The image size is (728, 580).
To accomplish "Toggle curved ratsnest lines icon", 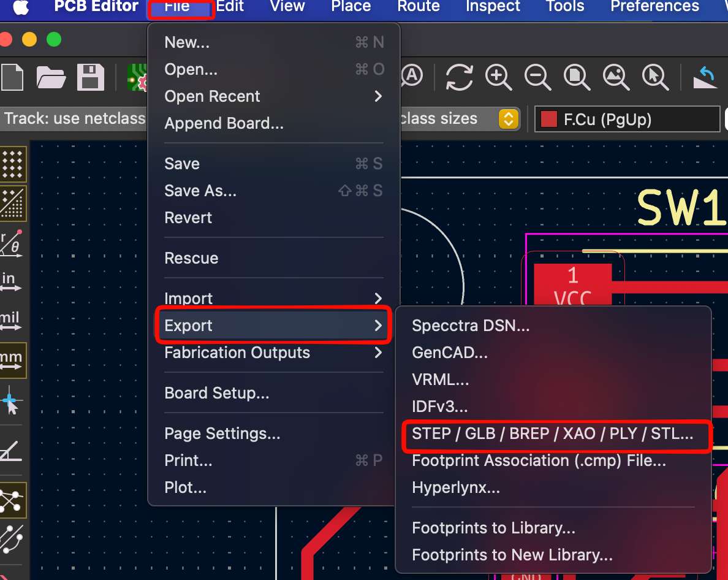I will tap(12, 540).
